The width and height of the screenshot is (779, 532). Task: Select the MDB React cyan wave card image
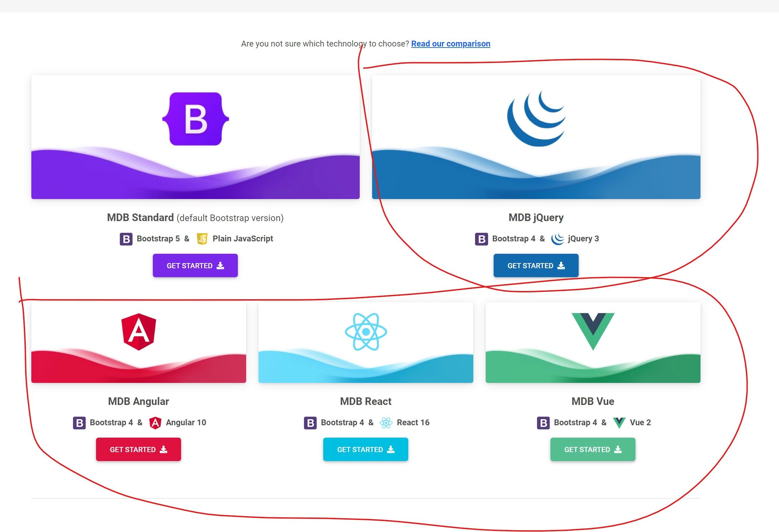[x=366, y=342]
